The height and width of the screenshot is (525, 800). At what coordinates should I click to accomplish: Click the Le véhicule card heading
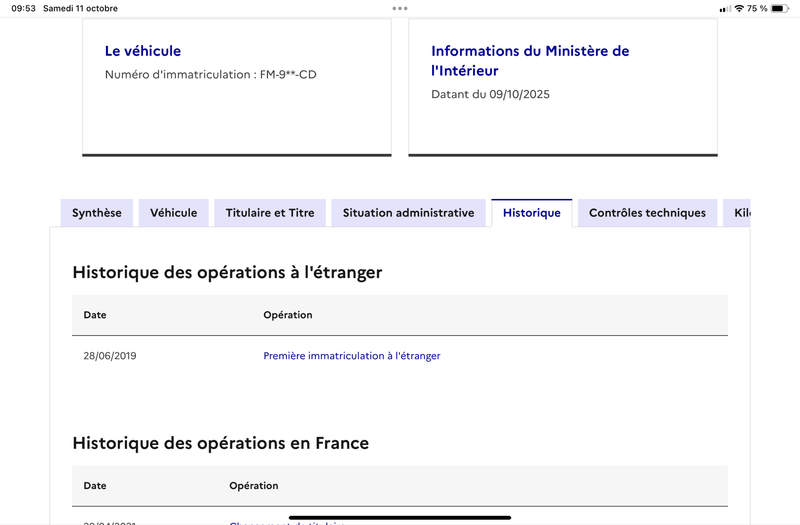(143, 51)
